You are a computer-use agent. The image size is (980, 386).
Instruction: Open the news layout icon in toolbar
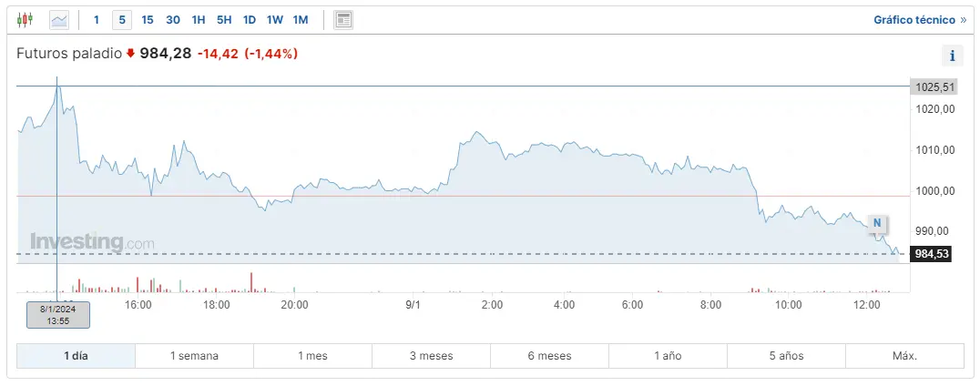click(x=343, y=19)
